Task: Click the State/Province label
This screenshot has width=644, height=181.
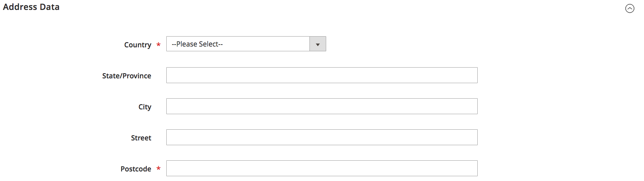Action: (126, 76)
